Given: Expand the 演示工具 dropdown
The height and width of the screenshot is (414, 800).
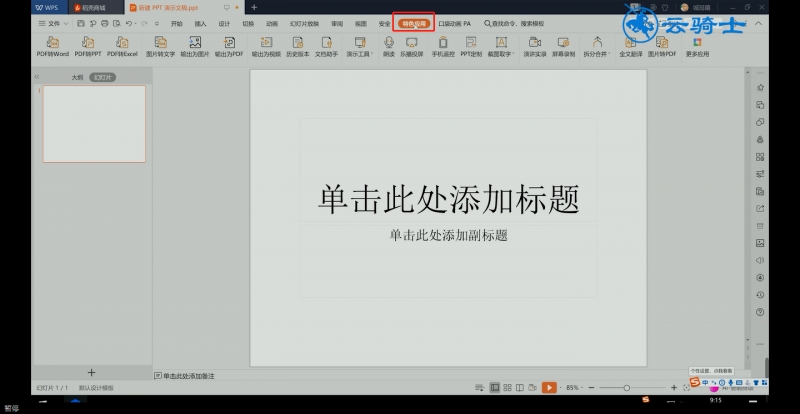Looking at the screenshot, I should coord(360,46).
